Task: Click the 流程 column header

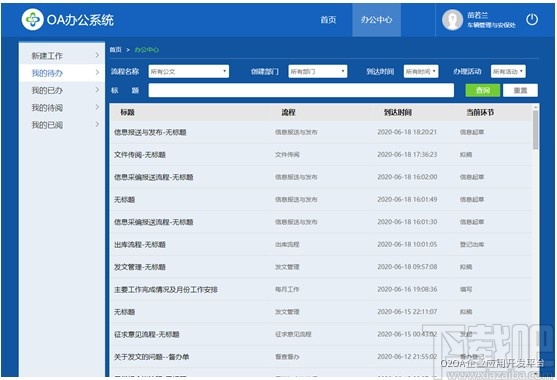Action: (288, 113)
